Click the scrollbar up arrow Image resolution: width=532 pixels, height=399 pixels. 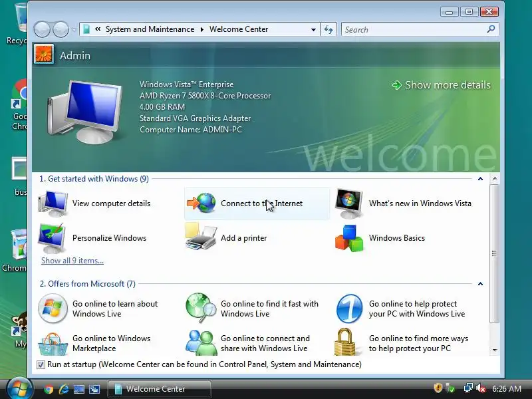click(495, 178)
